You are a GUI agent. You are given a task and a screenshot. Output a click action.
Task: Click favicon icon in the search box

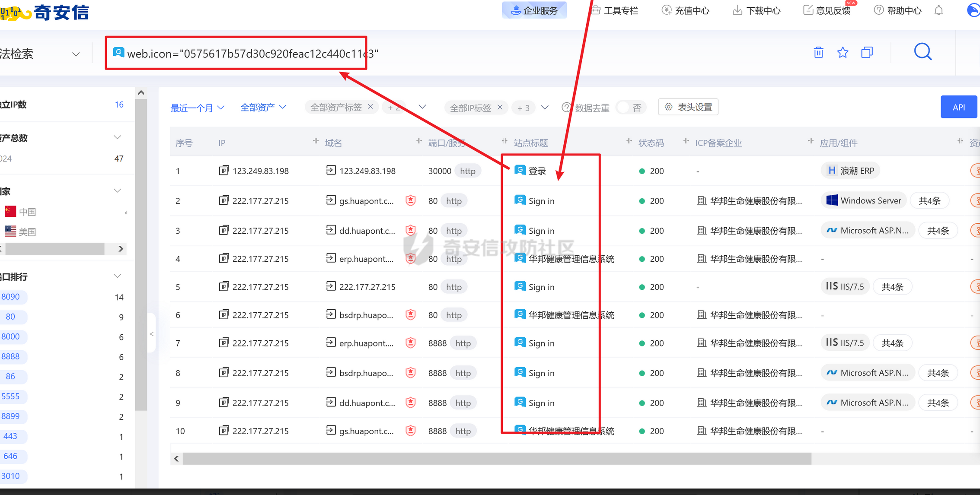pos(118,52)
